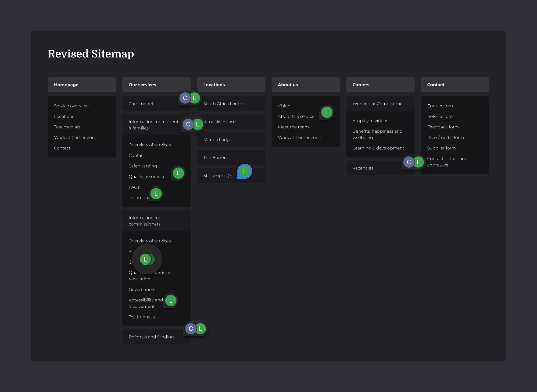Open comment bubble beside Care model card
The image size is (537, 392).
[x=190, y=98]
